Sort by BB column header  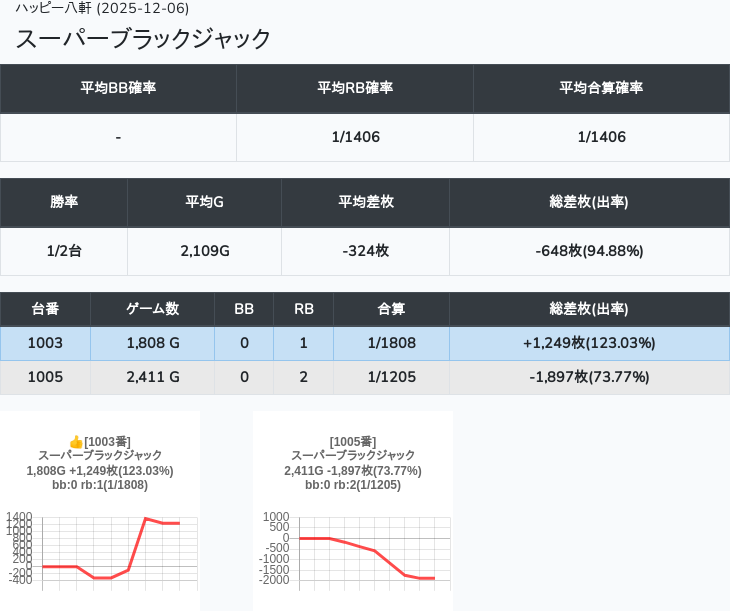pos(244,309)
